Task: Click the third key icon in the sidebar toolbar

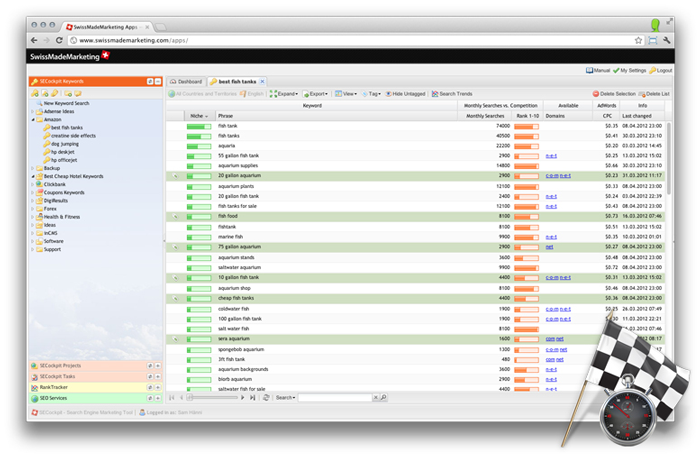Action: coord(54,93)
